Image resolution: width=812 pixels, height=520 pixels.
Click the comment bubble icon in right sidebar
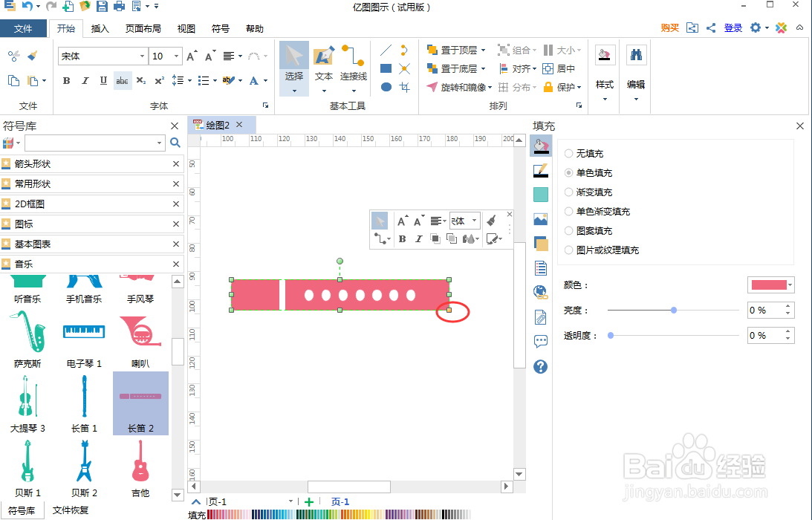tap(540, 341)
